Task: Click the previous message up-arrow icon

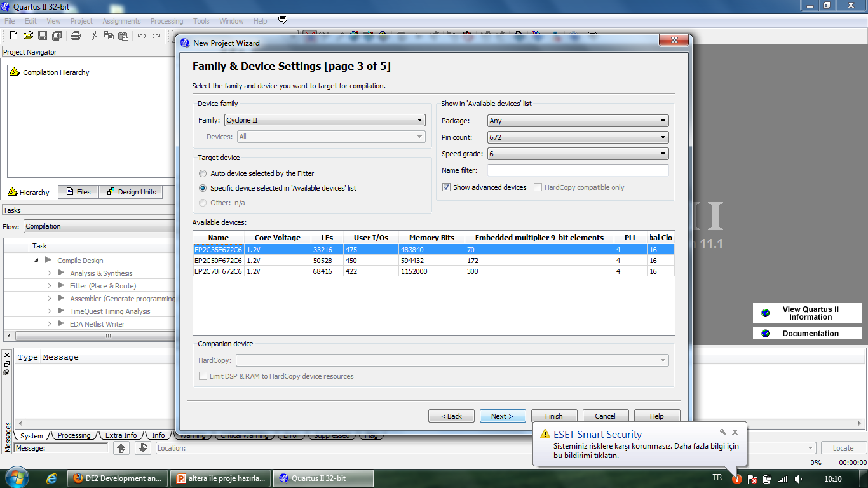Action: click(121, 448)
